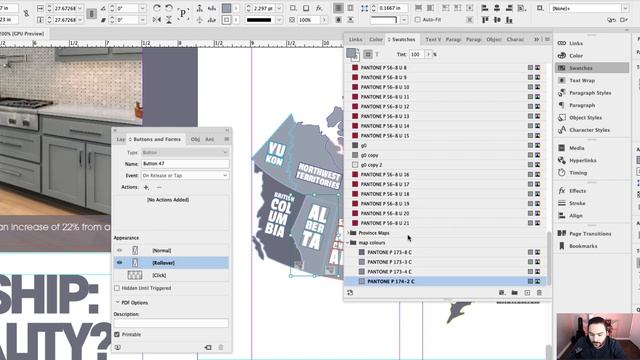Collapse the map colours group
Viewport: 640px width, 360px height.
pos(348,243)
